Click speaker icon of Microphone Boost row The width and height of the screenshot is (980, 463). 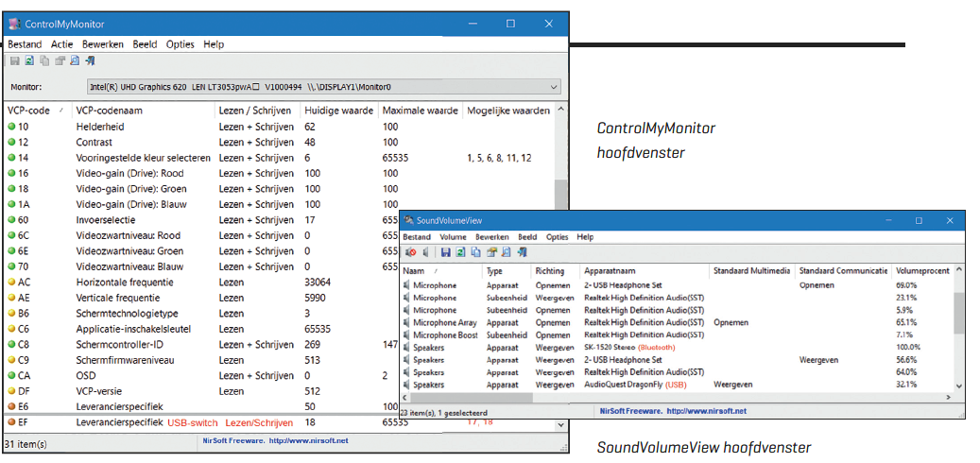pos(406,334)
